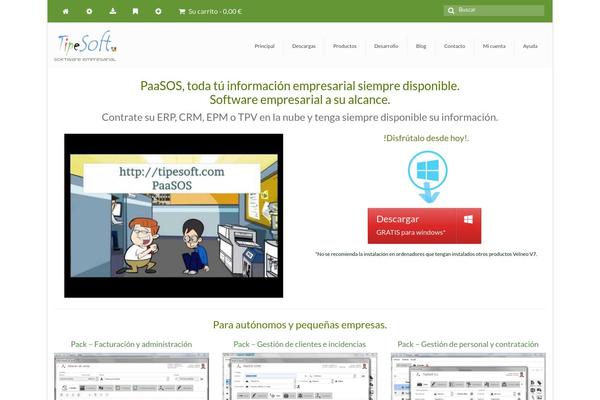Click the Velneo V7 installation warning note
Viewport: 600px width, 400px height.
(426, 254)
